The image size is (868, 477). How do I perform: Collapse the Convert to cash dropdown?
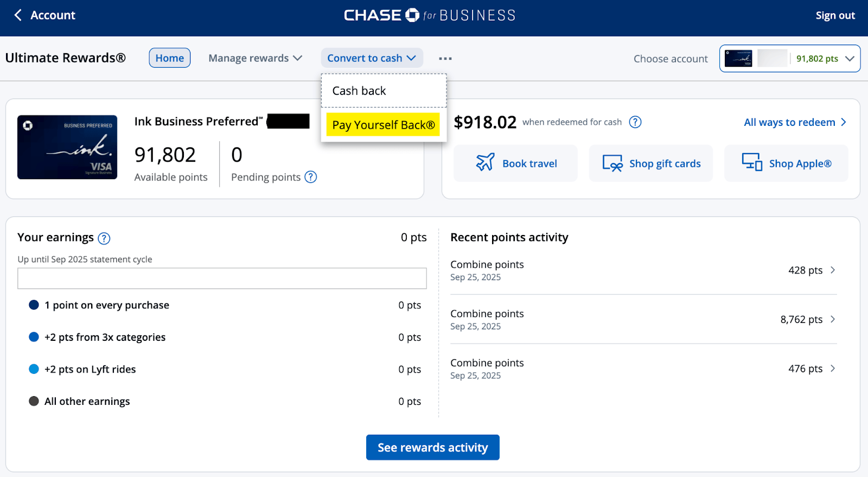click(x=372, y=58)
